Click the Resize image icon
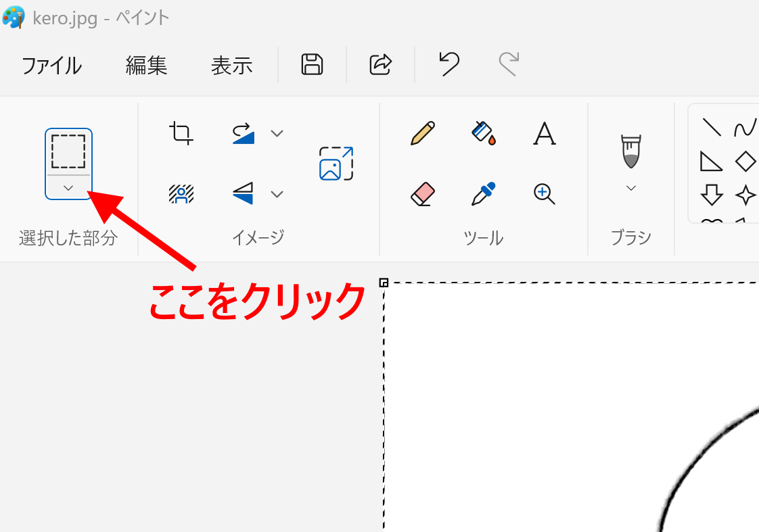The image size is (759, 532). [336, 164]
